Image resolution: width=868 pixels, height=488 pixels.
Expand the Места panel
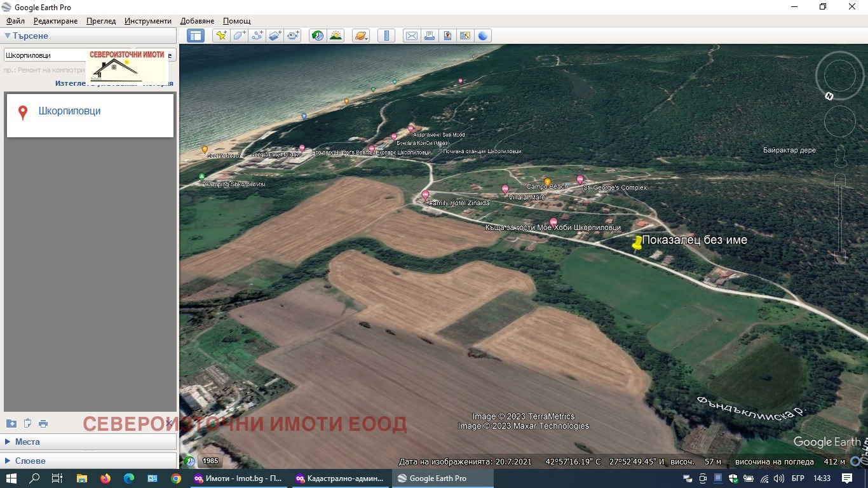(x=27, y=442)
